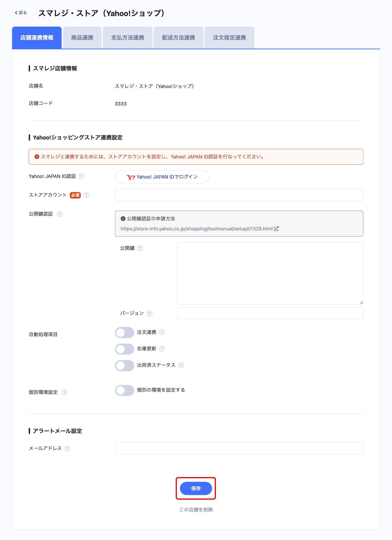Viewport: 392px width, 540px height.
Task: Go back using the 戻る link
Action: click(21, 13)
